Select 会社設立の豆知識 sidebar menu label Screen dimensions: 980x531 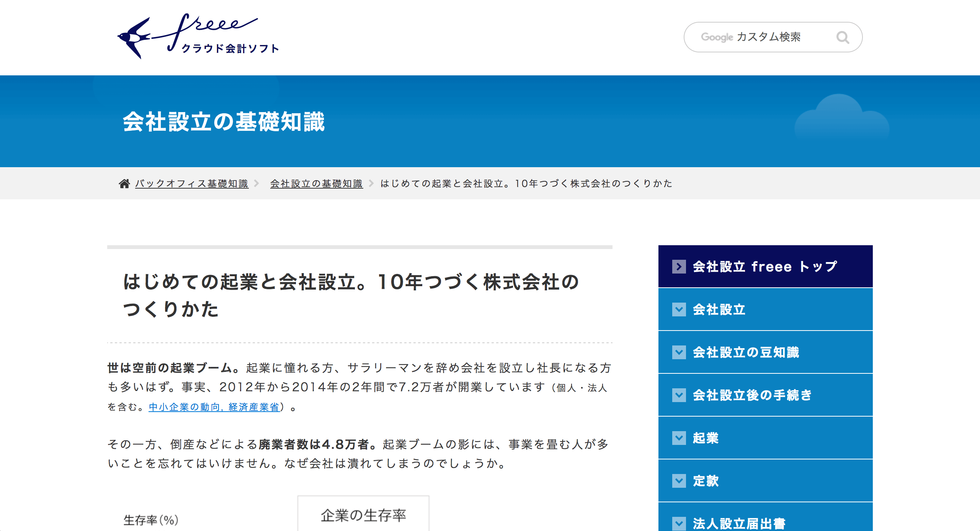click(746, 352)
